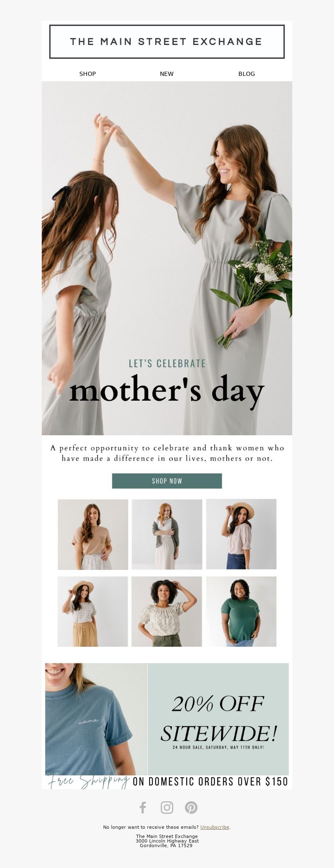Select the green cardigan outfit photo
Screen dimensions: 334x868
point(167,534)
